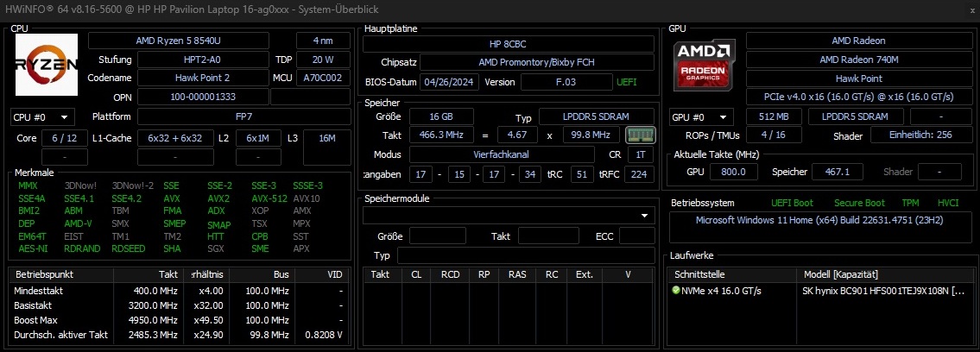Click the AES-NI feature label
The height and width of the screenshot is (352, 980).
[33, 248]
